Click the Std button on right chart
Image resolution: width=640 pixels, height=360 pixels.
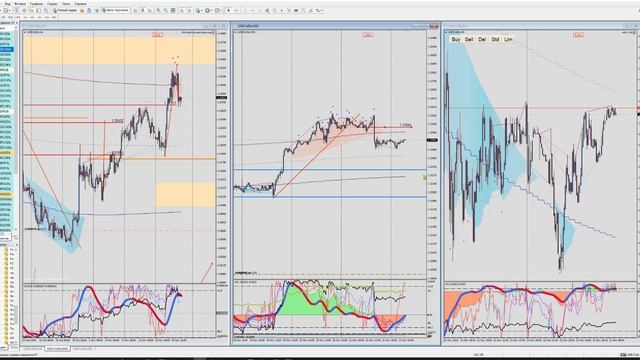coord(495,40)
